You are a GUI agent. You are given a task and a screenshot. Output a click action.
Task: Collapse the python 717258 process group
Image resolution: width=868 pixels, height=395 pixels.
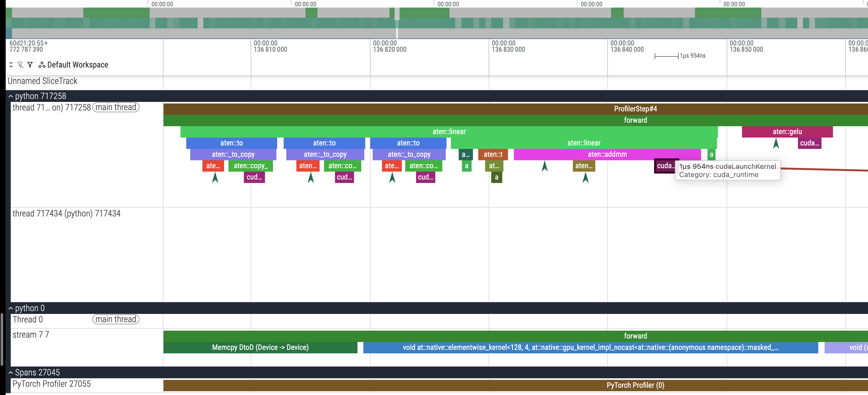[11, 96]
